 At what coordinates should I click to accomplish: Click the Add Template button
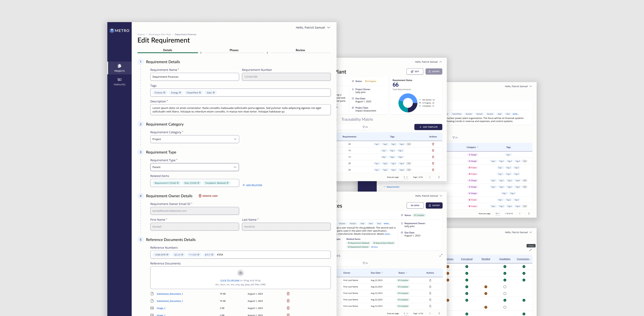tap(428, 127)
